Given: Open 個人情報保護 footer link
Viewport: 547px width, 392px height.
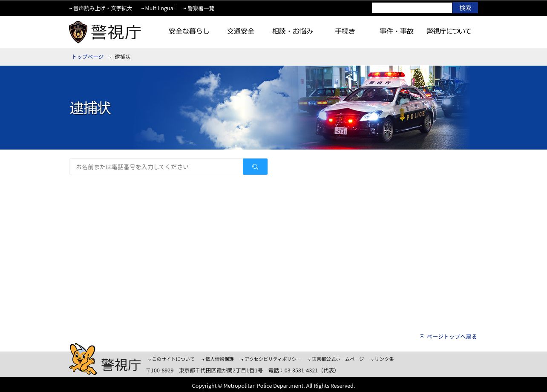Looking at the screenshot, I should [x=219, y=359].
